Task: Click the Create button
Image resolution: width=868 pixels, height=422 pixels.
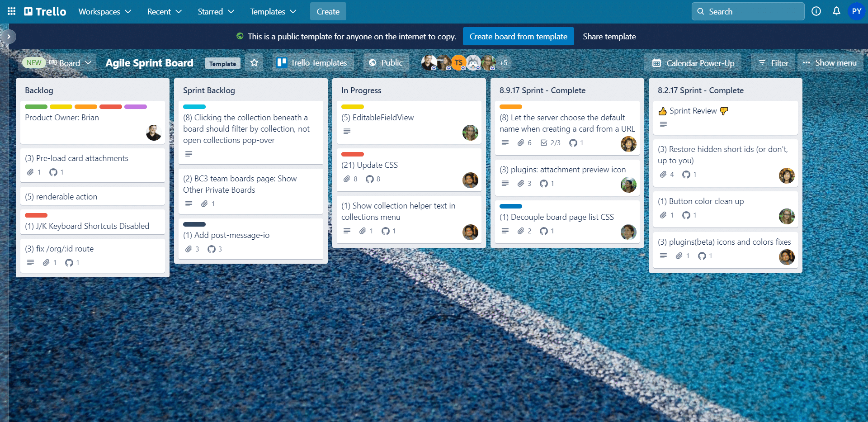Action: coord(328,11)
